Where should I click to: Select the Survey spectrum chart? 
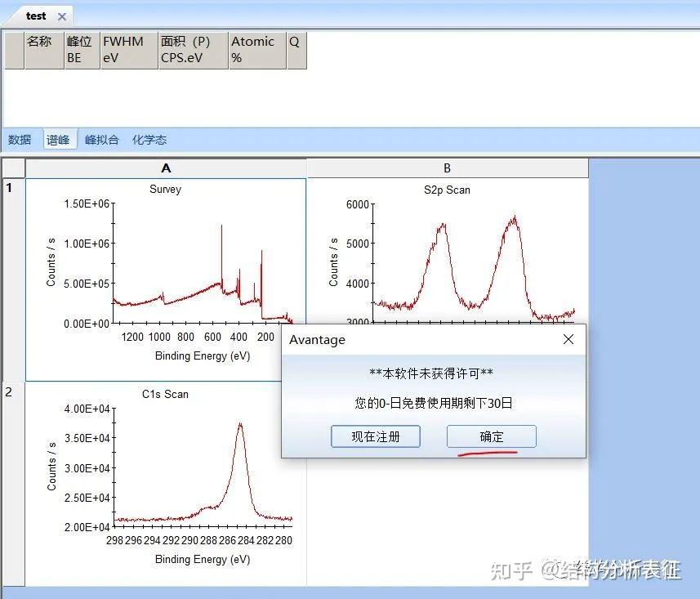click(166, 270)
